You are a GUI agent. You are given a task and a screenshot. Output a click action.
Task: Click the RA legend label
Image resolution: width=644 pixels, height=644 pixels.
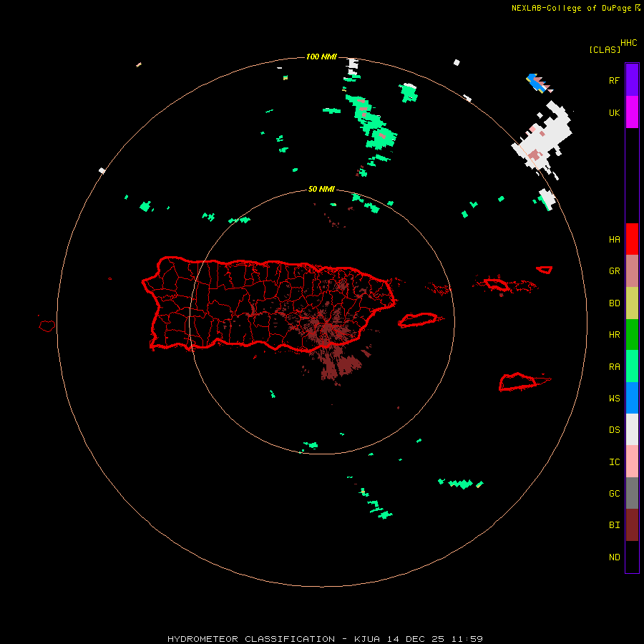coord(614,367)
